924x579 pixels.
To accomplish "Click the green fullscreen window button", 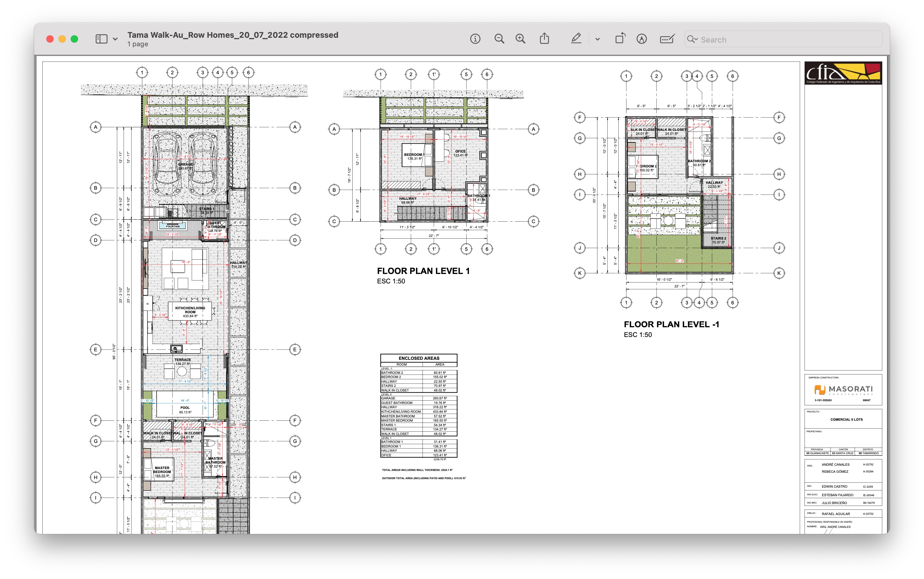I will (74, 39).
